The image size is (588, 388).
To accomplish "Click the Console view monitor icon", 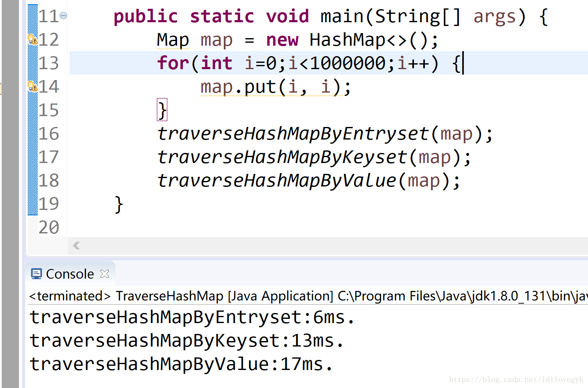I will click(36, 273).
